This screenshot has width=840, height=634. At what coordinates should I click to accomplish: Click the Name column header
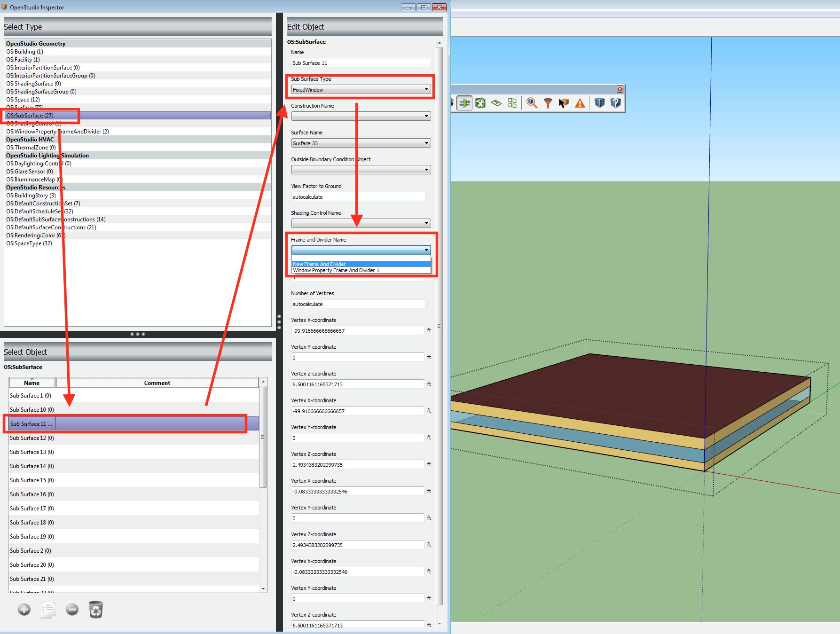(x=32, y=383)
